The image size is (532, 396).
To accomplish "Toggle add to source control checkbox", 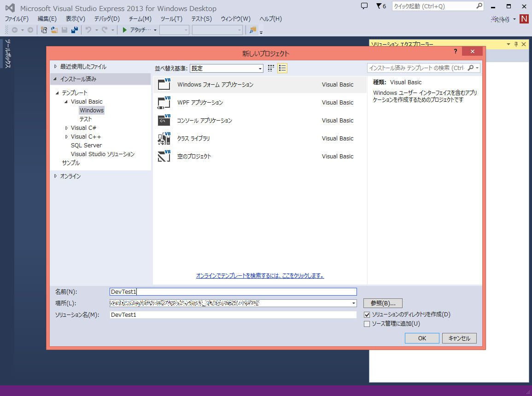I will point(367,324).
